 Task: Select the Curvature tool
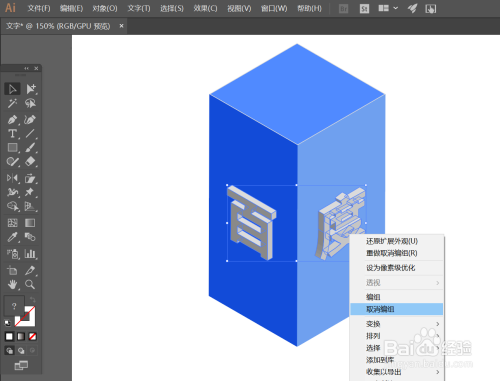pos(30,119)
